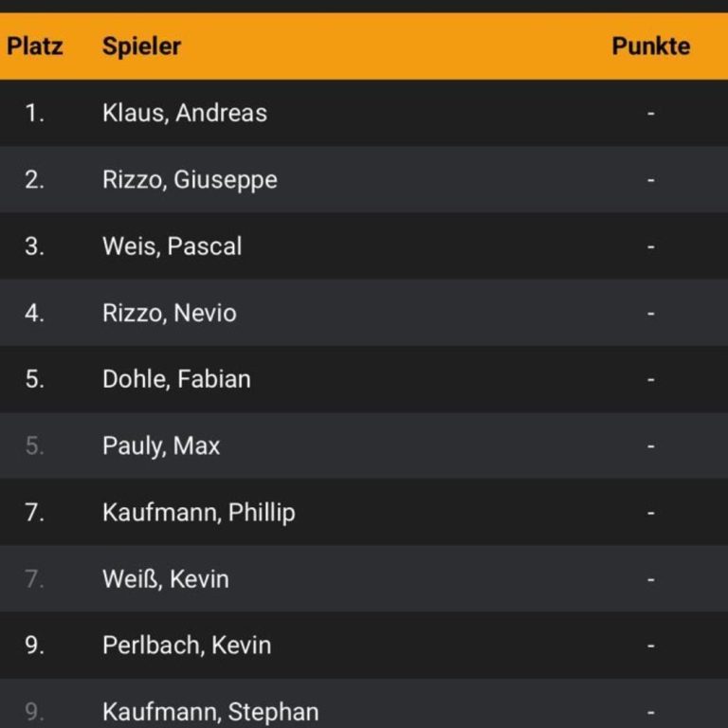The height and width of the screenshot is (728, 728).
Task: Sort by Punkte column header
Action: [x=651, y=45]
